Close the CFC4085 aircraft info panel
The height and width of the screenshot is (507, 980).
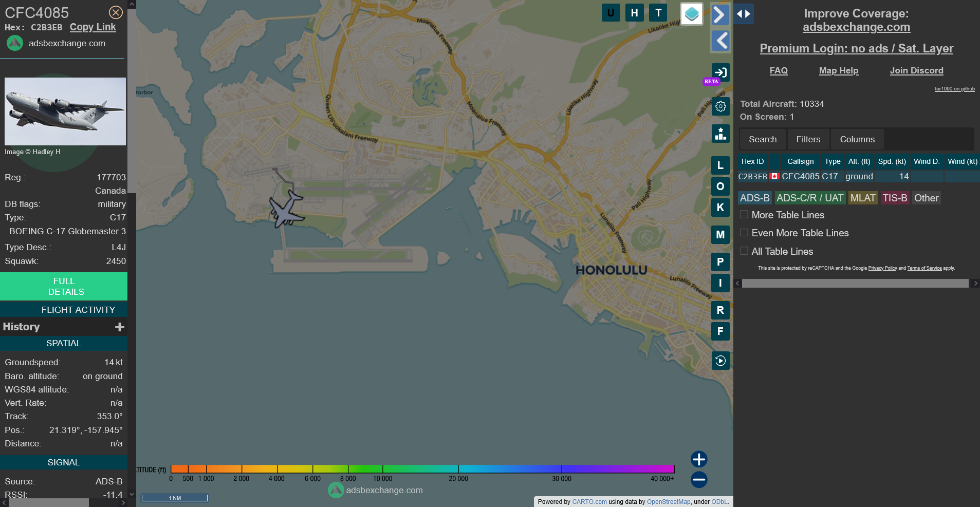click(x=116, y=12)
